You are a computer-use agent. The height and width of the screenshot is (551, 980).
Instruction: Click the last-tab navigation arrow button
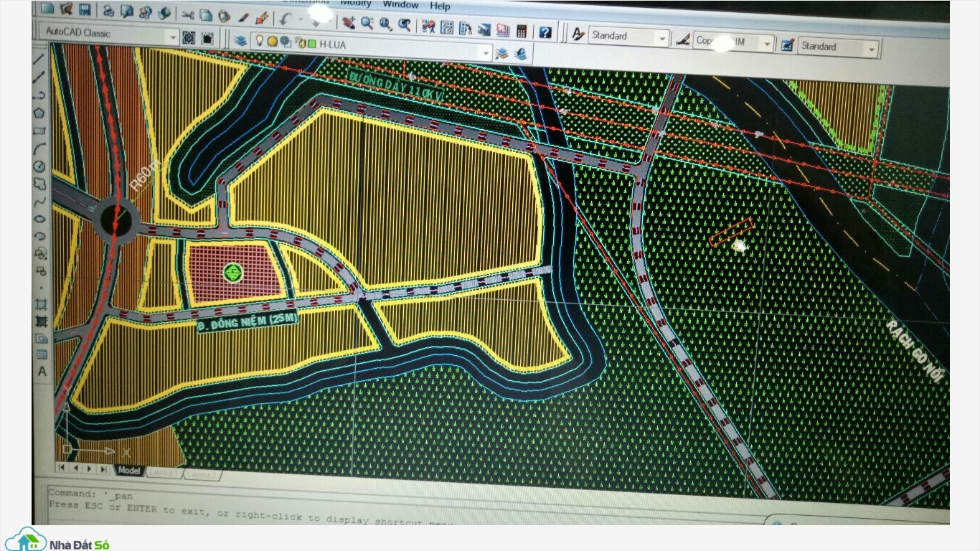103,469
